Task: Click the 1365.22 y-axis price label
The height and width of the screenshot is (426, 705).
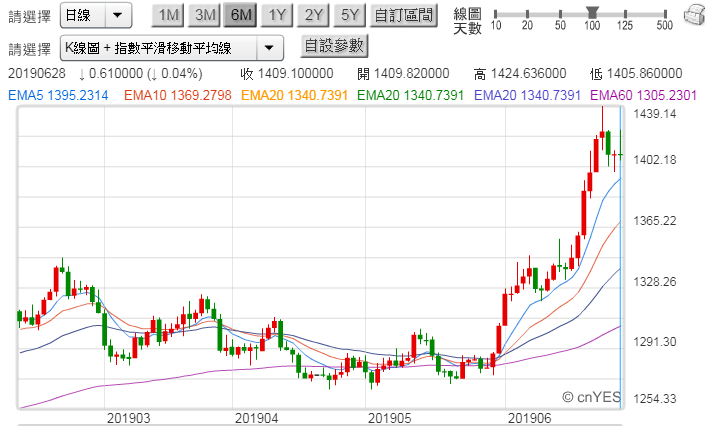Action: 655,221
